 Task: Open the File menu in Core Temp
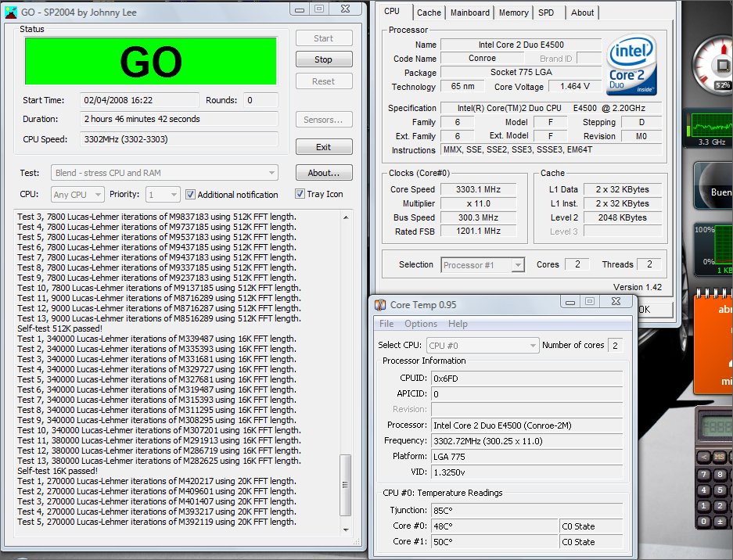click(386, 324)
